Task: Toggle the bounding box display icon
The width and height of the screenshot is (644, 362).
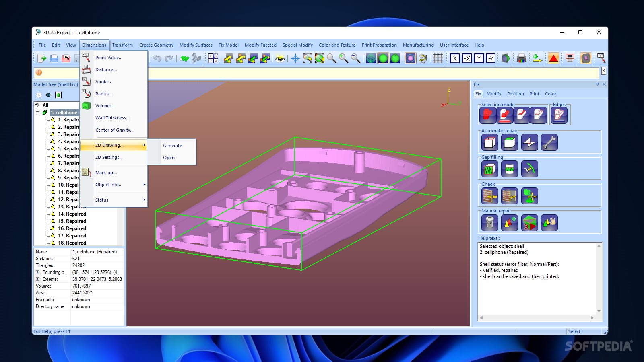Action: 410,58
